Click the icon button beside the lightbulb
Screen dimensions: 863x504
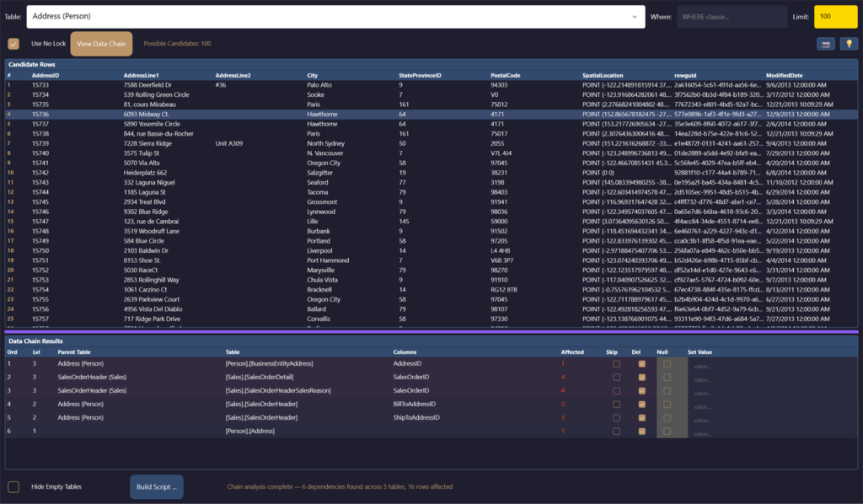(826, 44)
